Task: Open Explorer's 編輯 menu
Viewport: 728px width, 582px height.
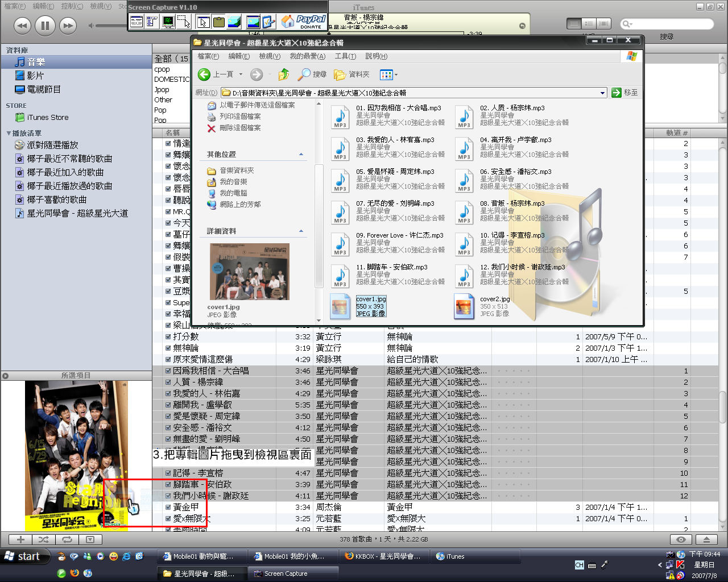Action: (x=239, y=56)
